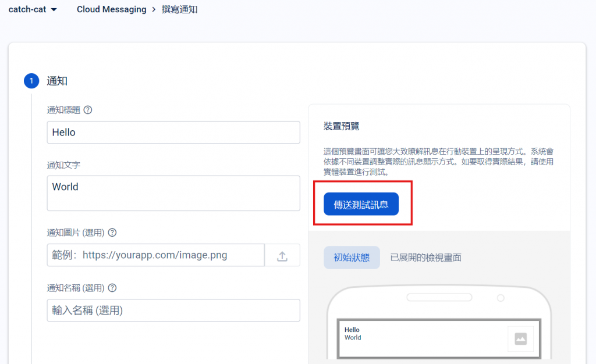Switch to 初始狀態 preview tab
Image resolution: width=596 pixels, height=364 pixels.
(352, 258)
